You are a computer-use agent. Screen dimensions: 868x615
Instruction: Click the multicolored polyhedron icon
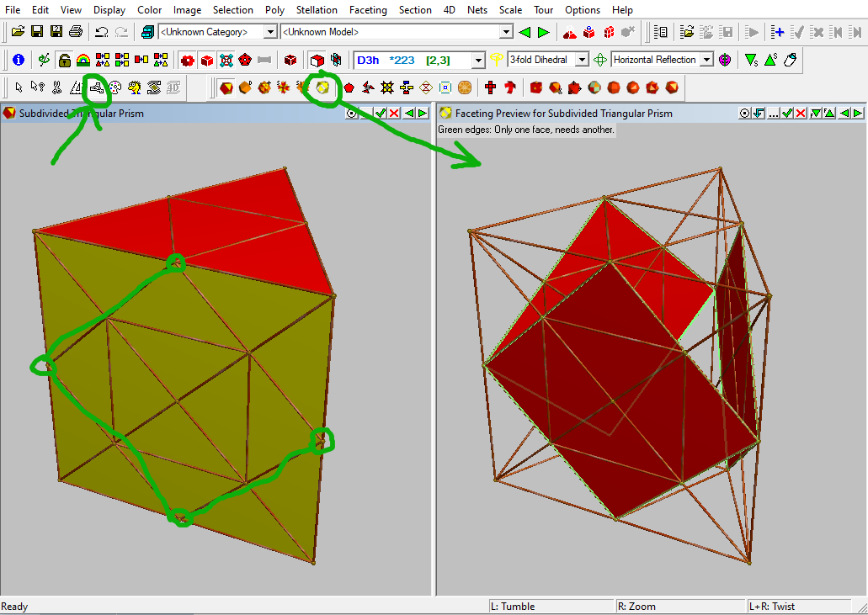click(x=594, y=87)
